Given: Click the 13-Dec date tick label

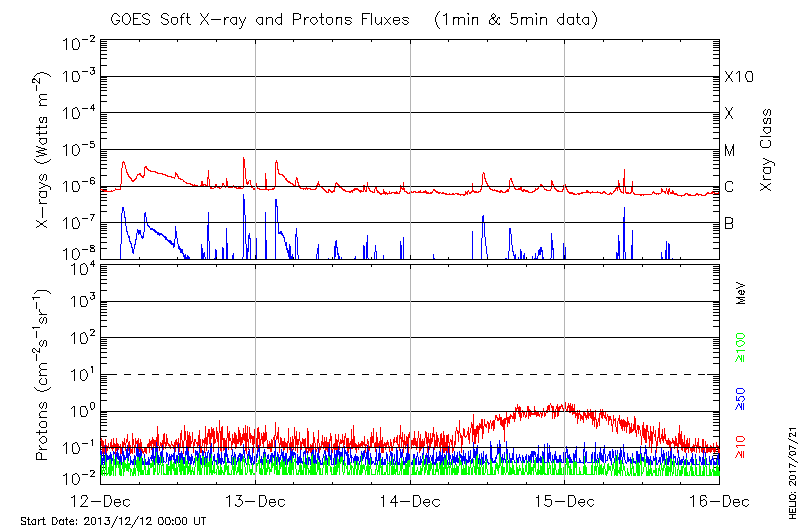Looking at the screenshot, I should 256,501.
